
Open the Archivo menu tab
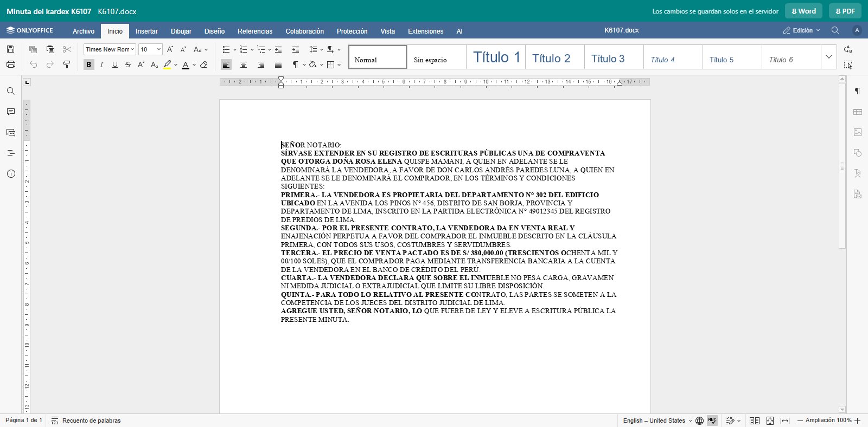pos(84,31)
